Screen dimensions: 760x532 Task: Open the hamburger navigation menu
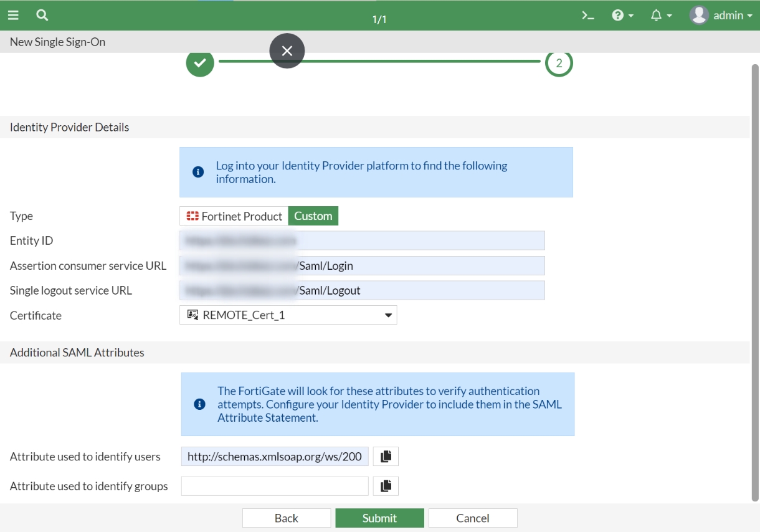click(13, 15)
